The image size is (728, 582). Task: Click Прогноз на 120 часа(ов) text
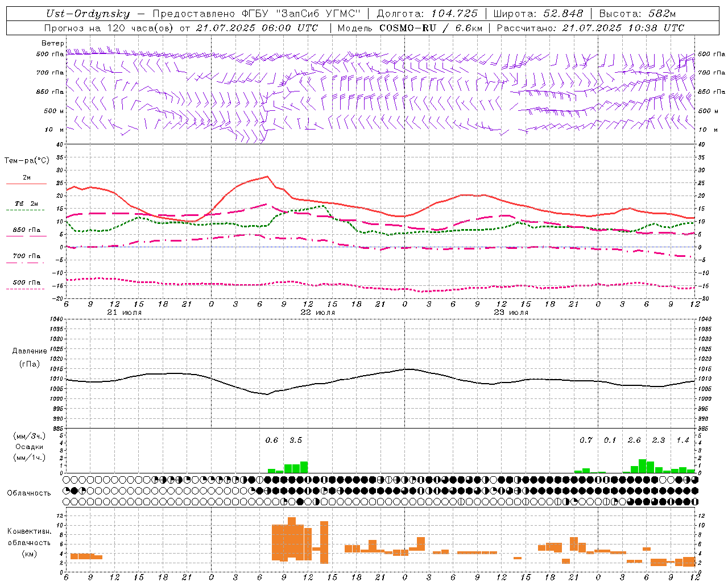point(109,28)
